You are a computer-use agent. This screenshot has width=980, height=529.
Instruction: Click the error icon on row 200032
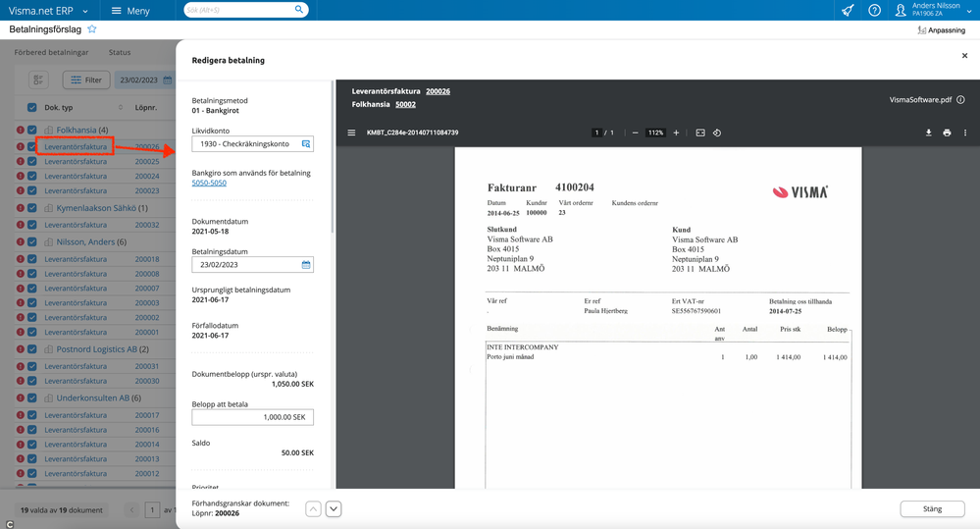point(20,225)
